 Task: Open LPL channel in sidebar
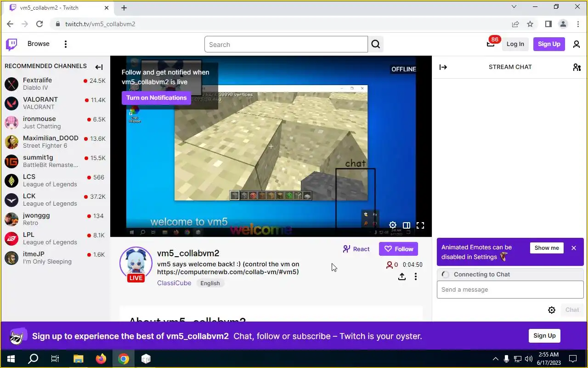(55, 238)
